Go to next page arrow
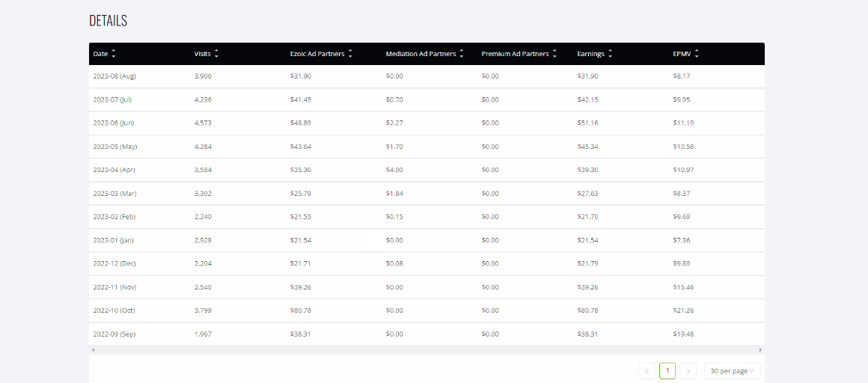Screen dimensions: 868x383 688,371
